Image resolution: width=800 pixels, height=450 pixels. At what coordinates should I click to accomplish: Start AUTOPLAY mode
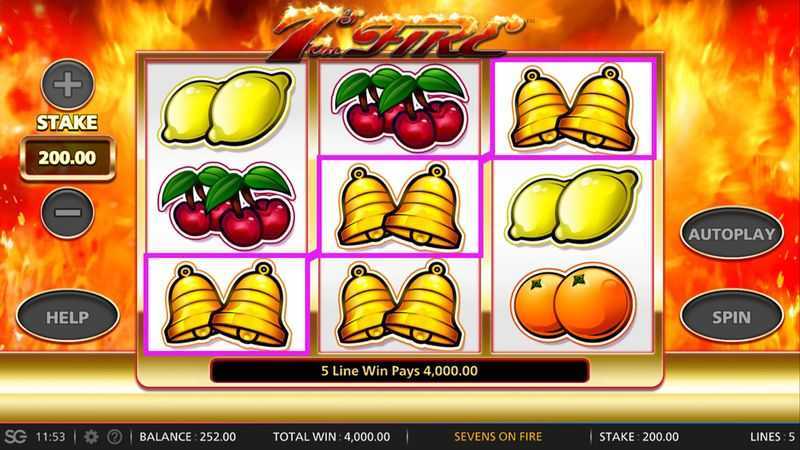tap(732, 234)
